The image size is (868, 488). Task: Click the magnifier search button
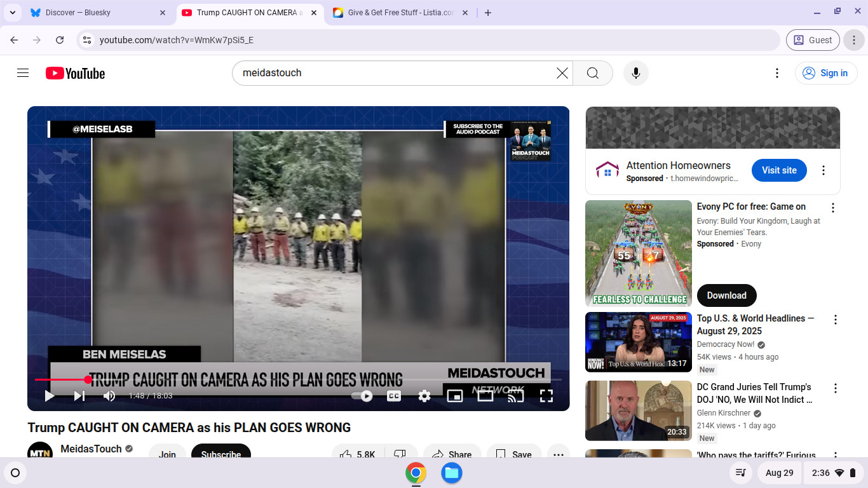coord(593,73)
